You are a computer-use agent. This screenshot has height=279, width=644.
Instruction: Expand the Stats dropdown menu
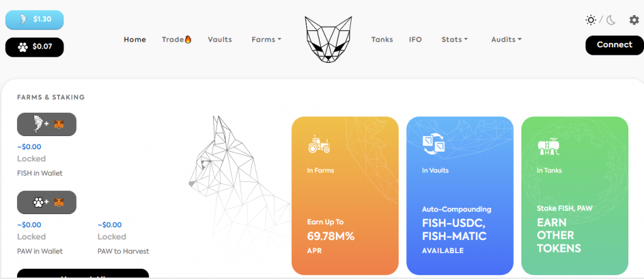pos(455,40)
